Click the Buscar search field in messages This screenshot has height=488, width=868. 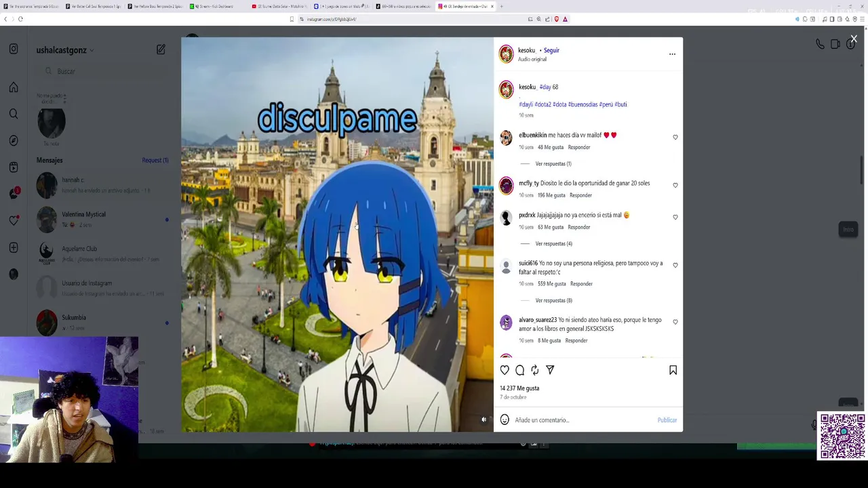click(102, 71)
